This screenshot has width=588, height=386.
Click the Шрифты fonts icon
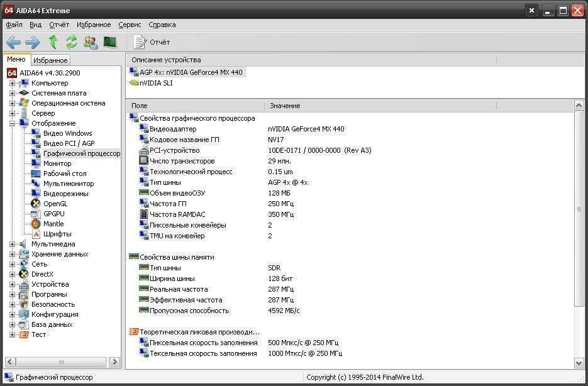point(36,234)
